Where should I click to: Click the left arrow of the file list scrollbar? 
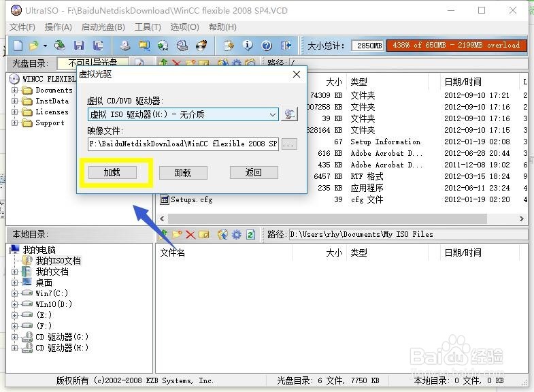[162, 218]
